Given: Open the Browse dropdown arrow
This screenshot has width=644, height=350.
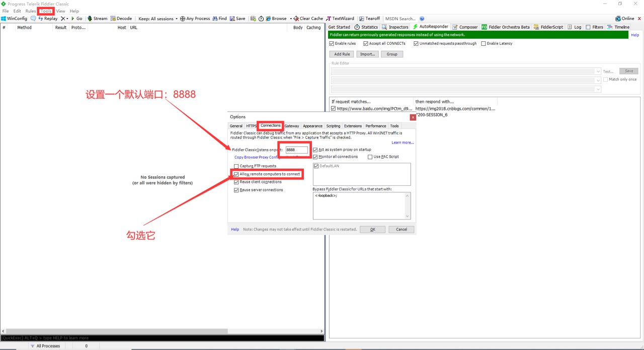Looking at the screenshot, I should [291, 19].
